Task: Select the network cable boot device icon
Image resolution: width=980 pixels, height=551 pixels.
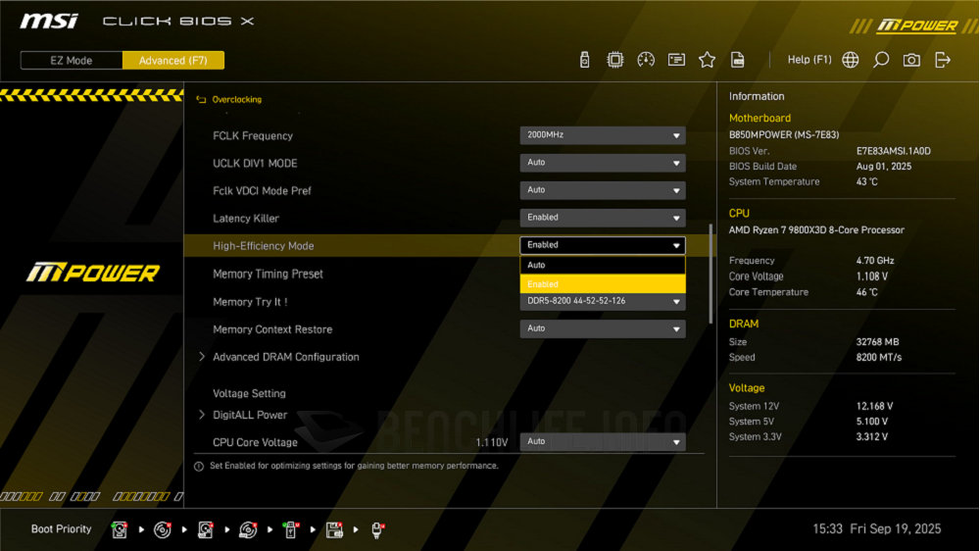Action: coord(377,529)
